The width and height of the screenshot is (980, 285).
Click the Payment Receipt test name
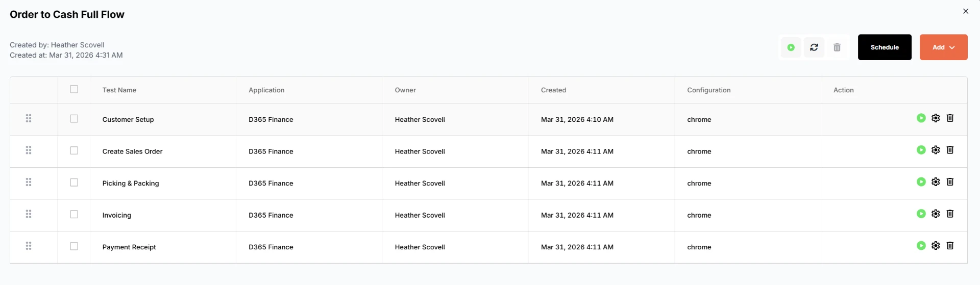(x=129, y=247)
